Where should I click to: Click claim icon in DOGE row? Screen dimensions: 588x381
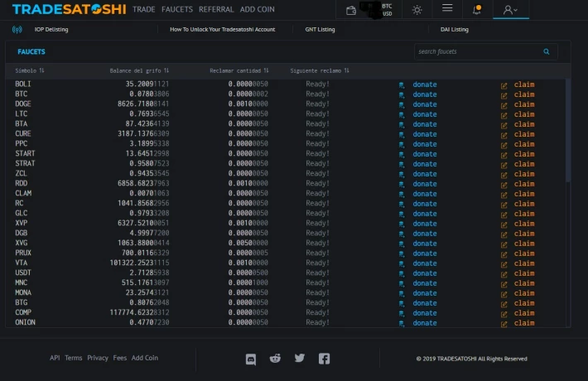[x=504, y=105]
